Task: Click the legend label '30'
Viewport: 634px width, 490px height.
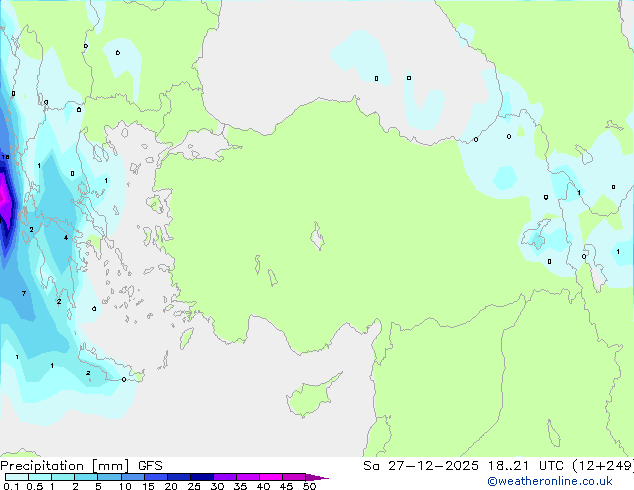Action: pyautogui.click(x=217, y=486)
